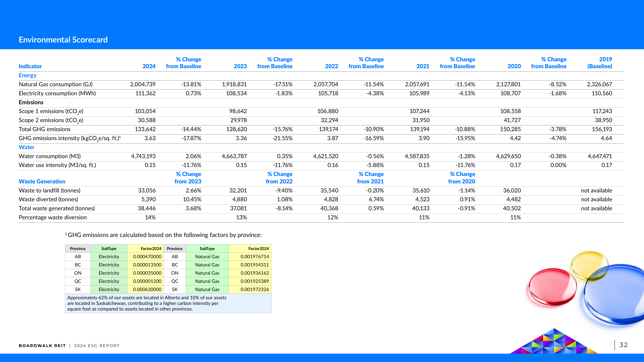Select water consumption 2024 value 4,743,193

143,156
